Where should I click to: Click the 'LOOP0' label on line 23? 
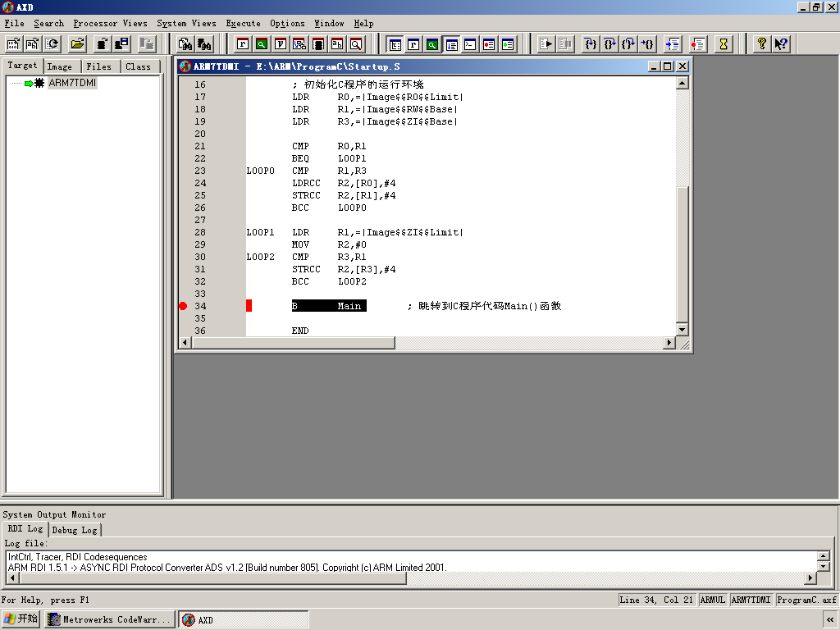tap(260, 171)
